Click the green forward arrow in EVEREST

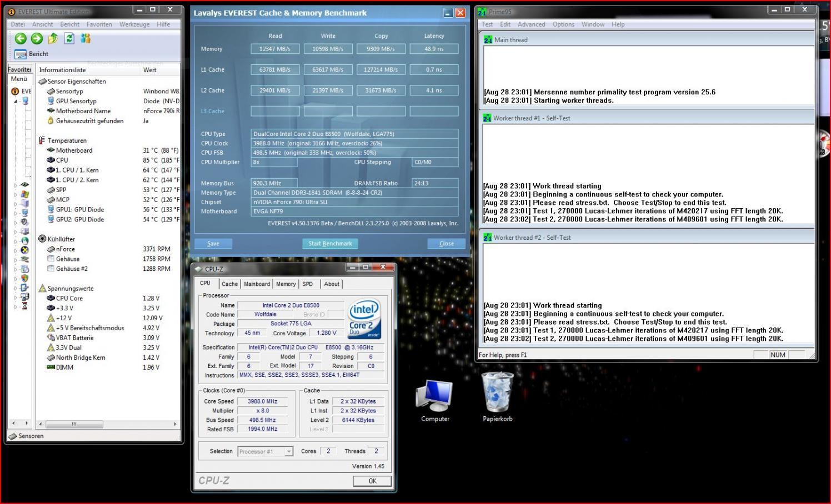[x=37, y=38]
